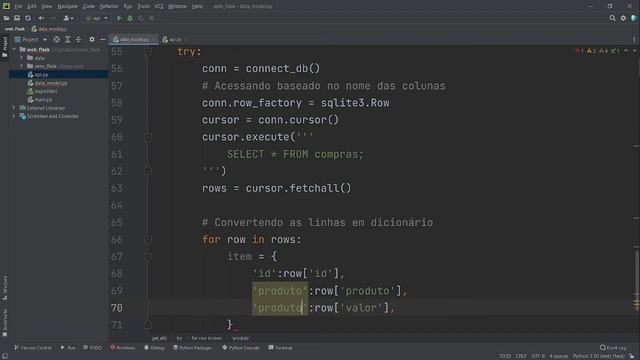Click the Python 3.10 interpreter status widget
Screen dimensions: 640x360
tap(599, 356)
